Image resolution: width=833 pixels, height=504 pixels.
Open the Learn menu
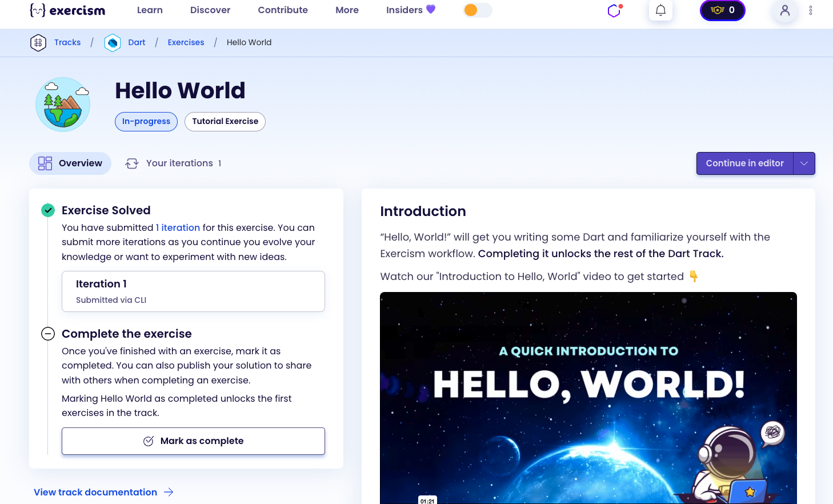pyautogui.click(x=150, y=10)
